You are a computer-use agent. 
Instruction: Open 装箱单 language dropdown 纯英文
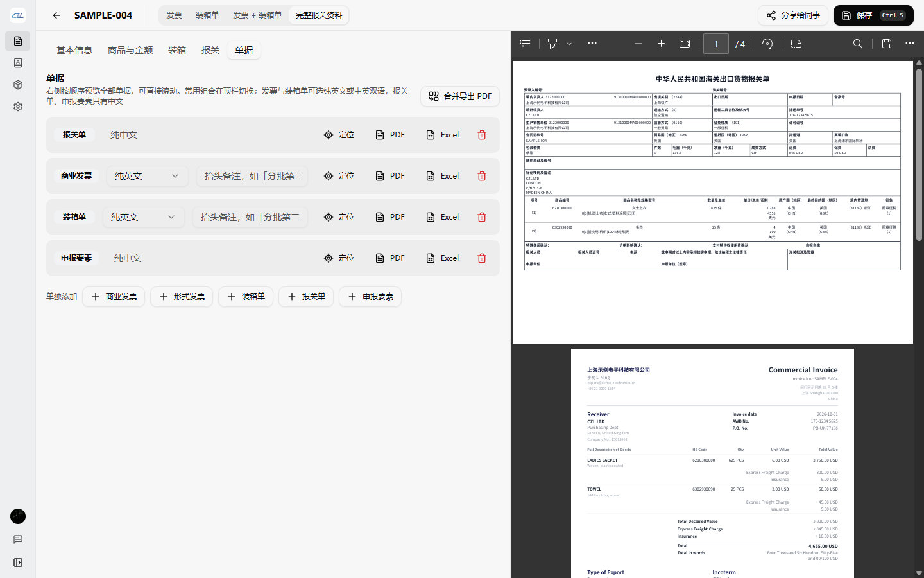coord(144,217)
